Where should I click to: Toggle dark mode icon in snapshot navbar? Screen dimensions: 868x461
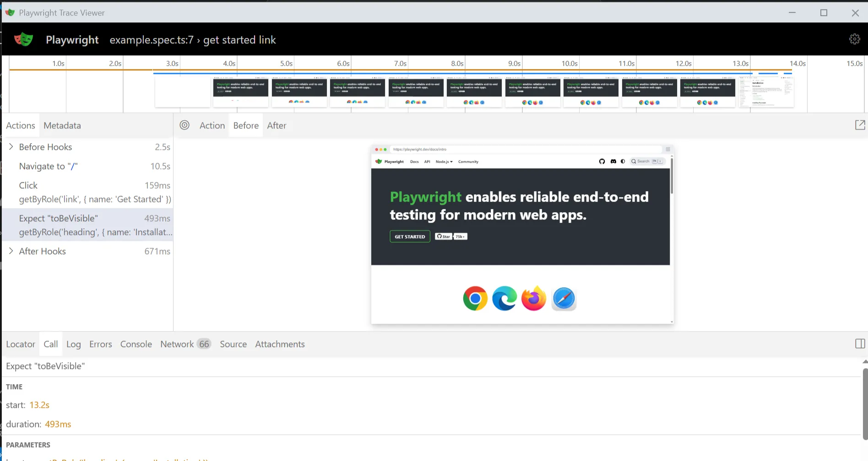pyautogui.click(x=623, y=161)
